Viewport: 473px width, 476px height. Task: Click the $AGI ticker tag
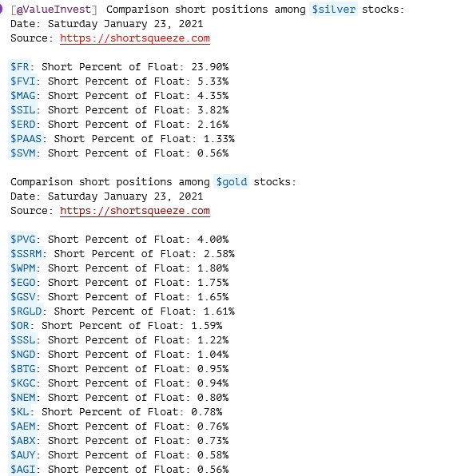[23, 470]
